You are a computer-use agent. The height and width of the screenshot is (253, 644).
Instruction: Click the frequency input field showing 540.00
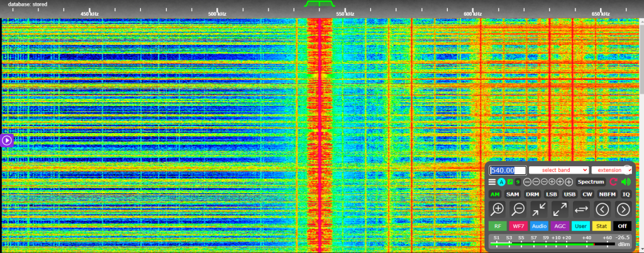point(508,170)
